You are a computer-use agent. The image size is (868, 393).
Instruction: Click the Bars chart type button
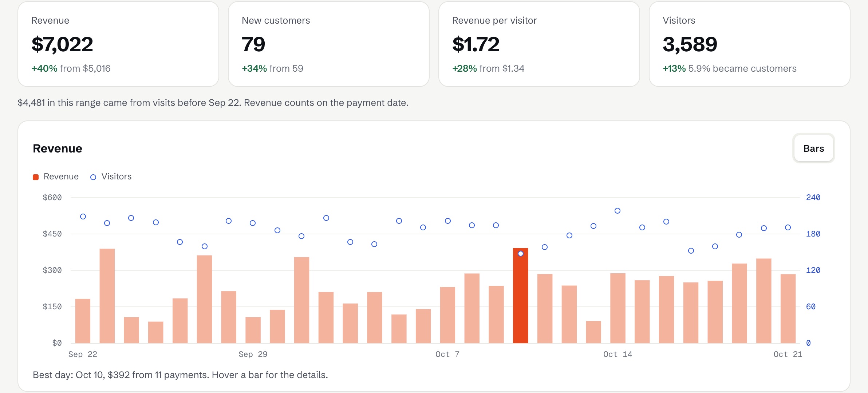814,148
